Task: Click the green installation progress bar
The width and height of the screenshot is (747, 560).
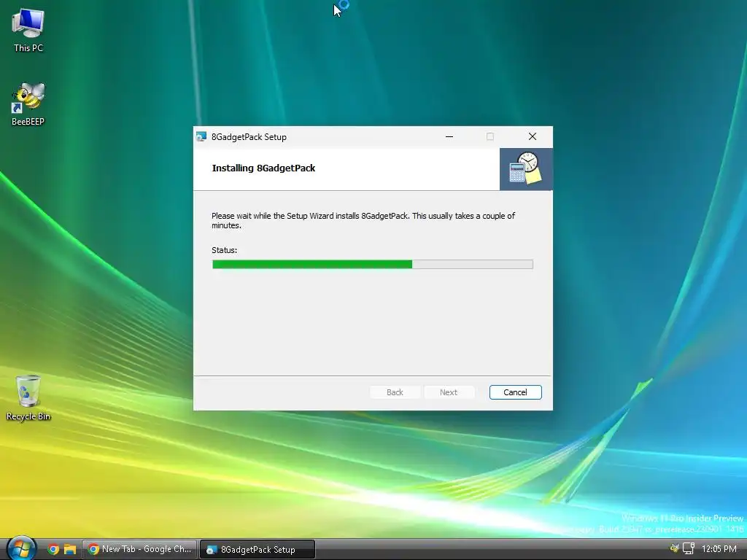Action: click(373, 264)
